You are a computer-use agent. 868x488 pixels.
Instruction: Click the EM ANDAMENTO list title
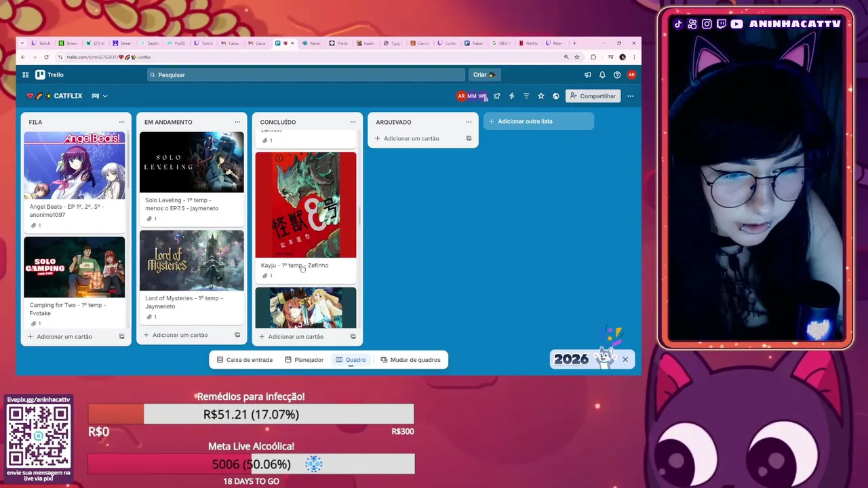pyautogui.click(x=168, y=122)
